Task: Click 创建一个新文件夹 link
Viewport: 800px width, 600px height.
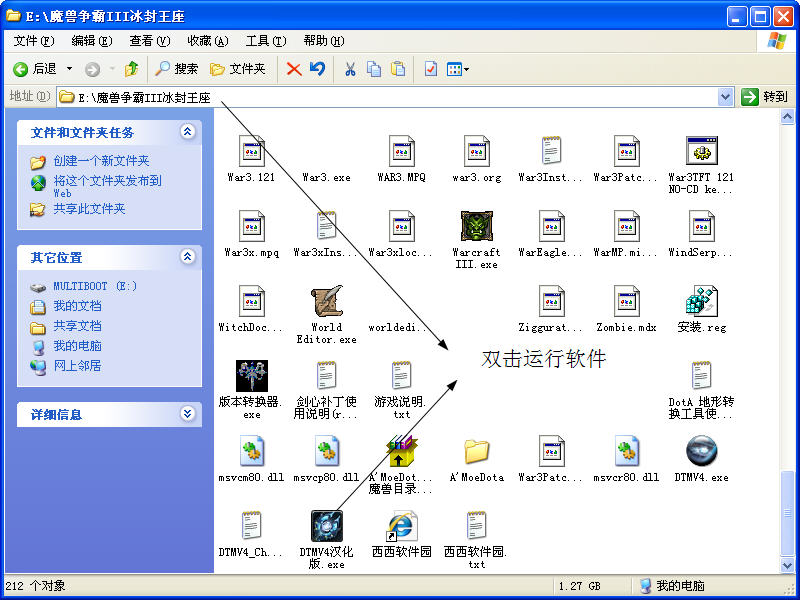Action: point(101,161)
